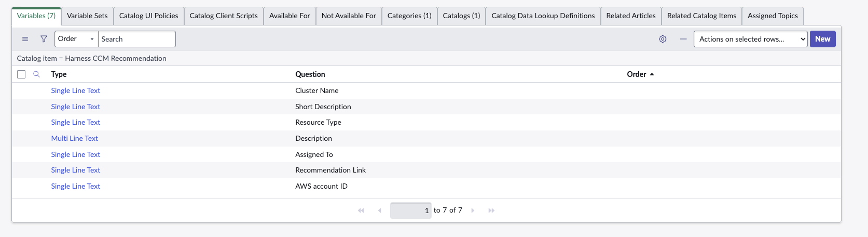Screen dimensions: 868x237
Task: Sort by the Order column header
Action: 636,74
